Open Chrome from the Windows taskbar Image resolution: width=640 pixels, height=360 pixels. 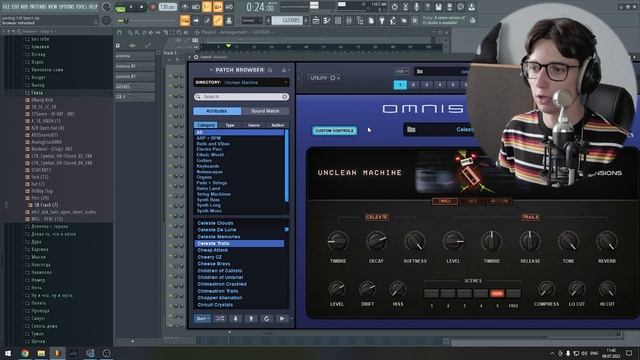coord(25,353)
